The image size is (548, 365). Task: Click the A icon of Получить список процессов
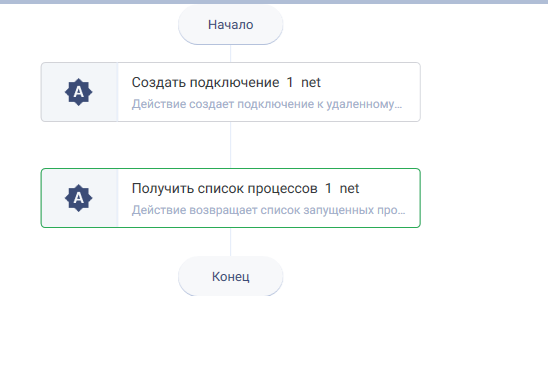(x=79, y=198)
